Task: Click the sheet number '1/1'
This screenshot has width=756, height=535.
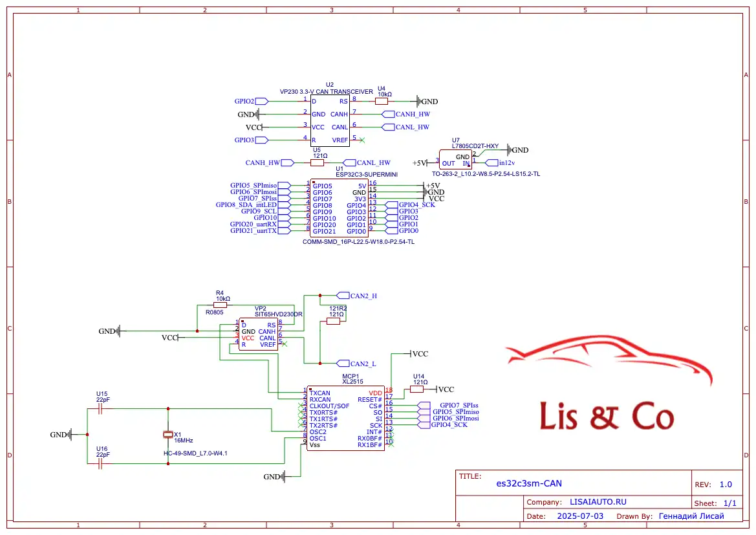Action: click(730, 503)
